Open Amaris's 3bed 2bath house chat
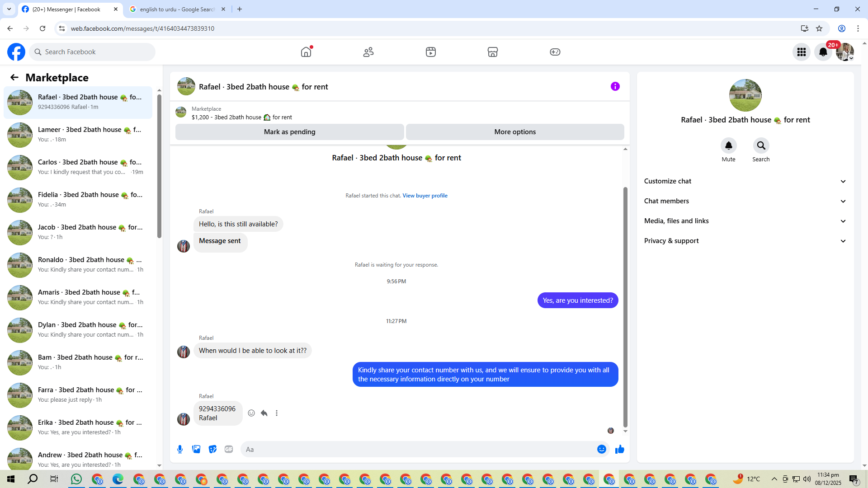The width and height of the screenshot is (868, 488). [x=78, y=297]
